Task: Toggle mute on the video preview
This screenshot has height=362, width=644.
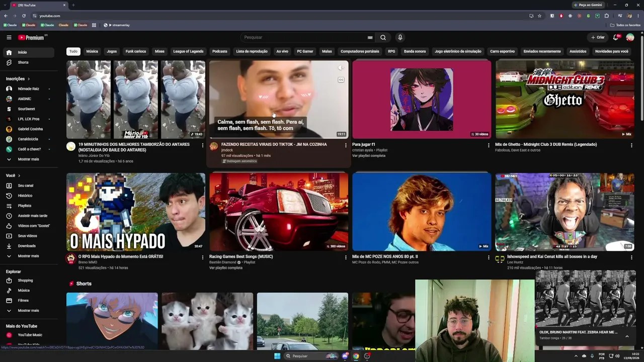Action: [x=341, y=68]
